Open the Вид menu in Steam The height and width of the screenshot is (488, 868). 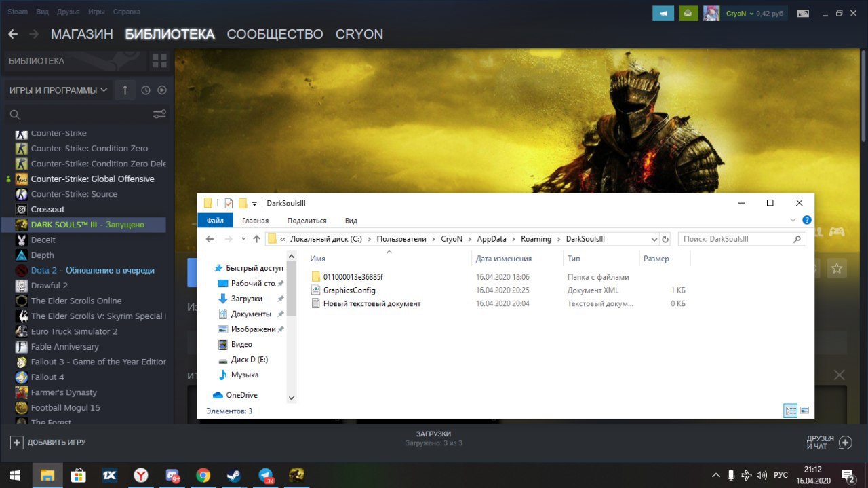coord(42,12)
